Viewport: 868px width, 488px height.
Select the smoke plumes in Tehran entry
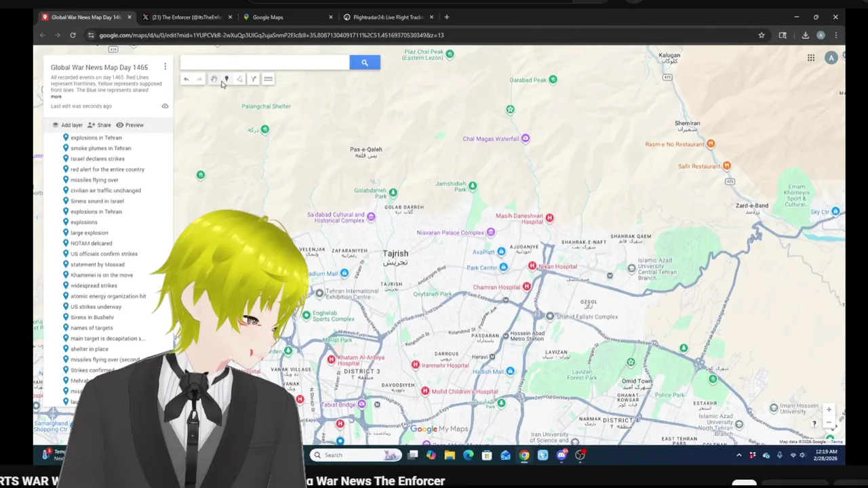[x=100, y=148]
